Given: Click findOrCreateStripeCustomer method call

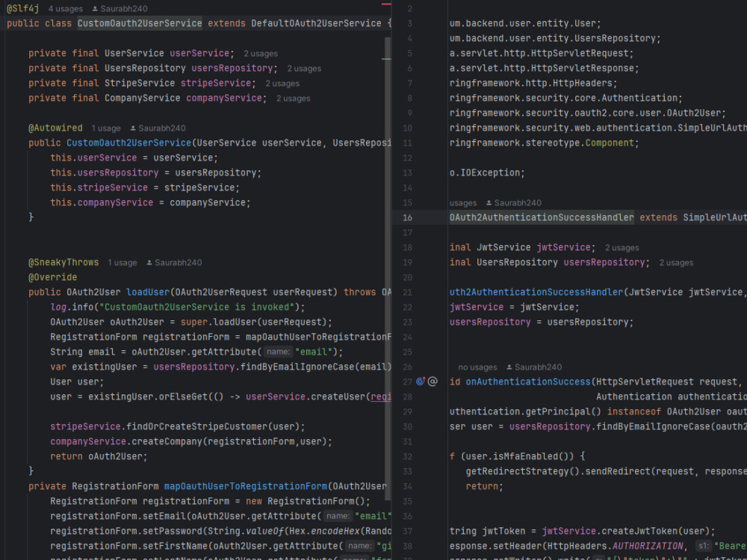Looking at the screenshot, I should [x=196, y=426].
